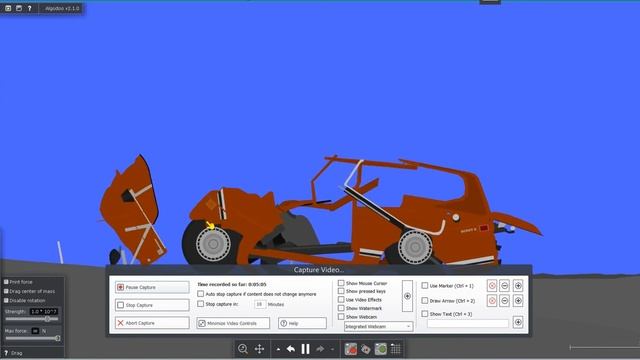Expand the small up arrow left of Undo

point(278,349)
